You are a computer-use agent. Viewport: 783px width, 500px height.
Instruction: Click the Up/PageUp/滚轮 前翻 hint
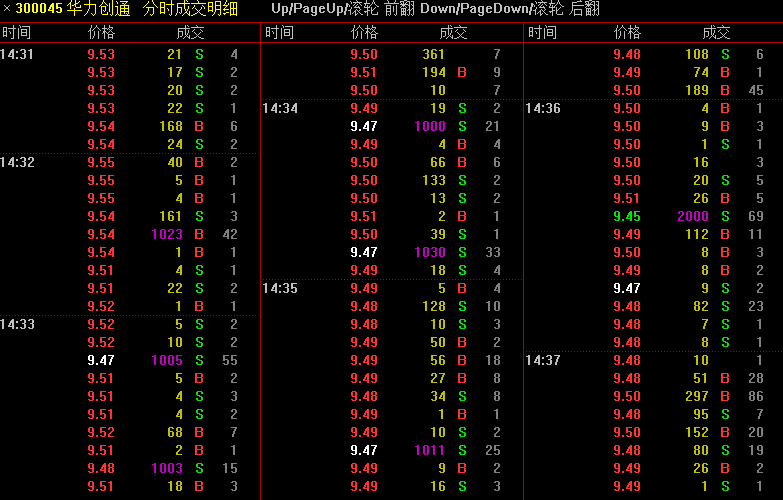pyautogui.click(x=343, y=8)
